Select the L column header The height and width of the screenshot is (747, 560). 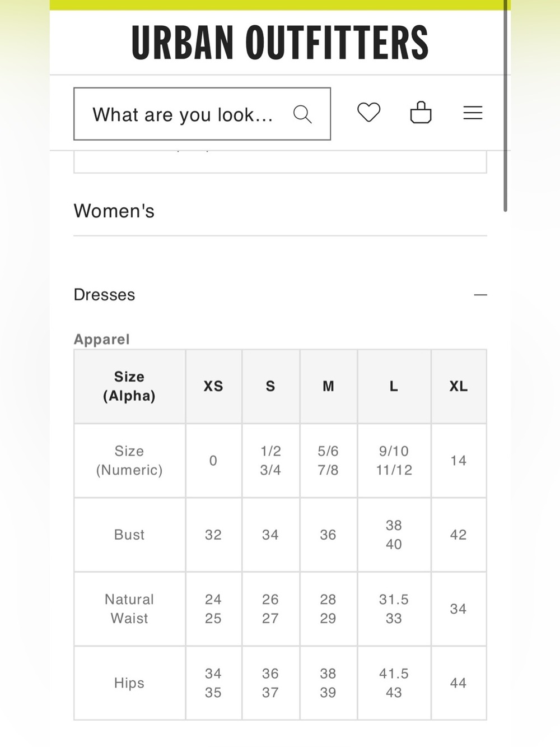pos(394,387)
